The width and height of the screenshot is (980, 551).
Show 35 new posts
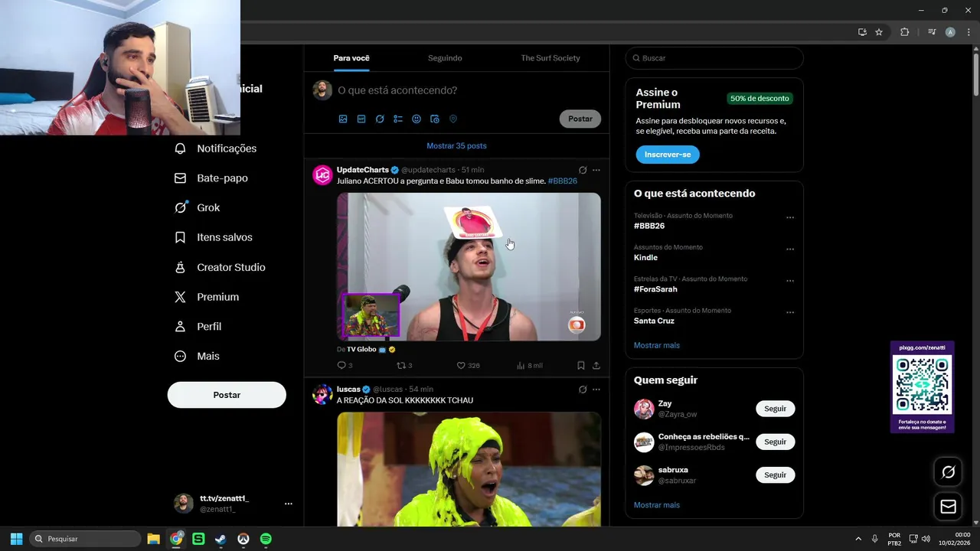click(x=456, y=145)
